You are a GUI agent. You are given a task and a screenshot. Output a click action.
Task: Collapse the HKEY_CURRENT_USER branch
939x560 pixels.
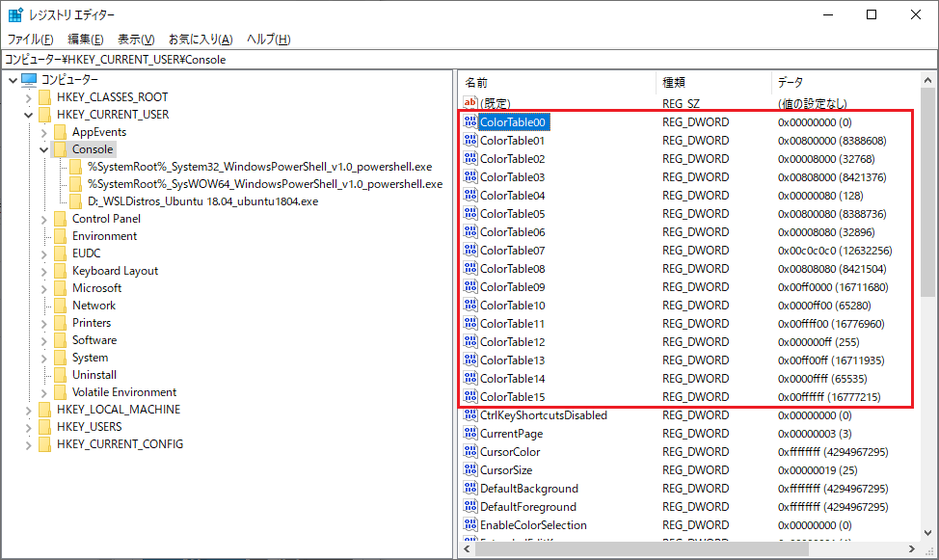pyautogui.click(x=30, y=113)
